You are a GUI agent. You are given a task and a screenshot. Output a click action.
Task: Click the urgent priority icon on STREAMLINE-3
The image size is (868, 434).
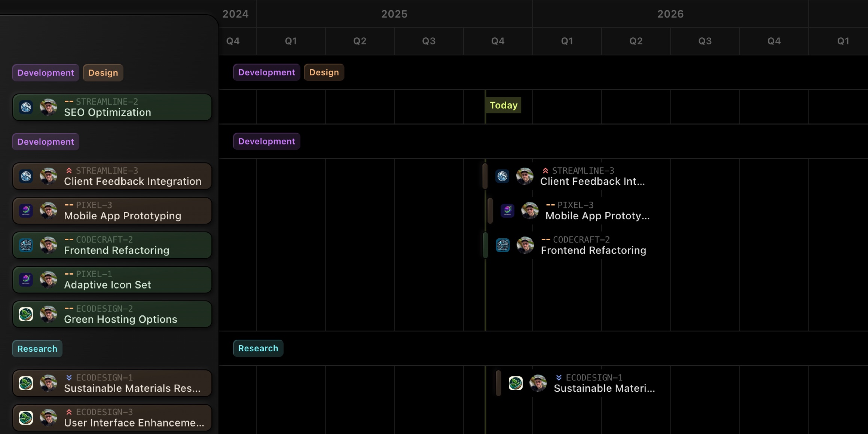coord(69,171)
